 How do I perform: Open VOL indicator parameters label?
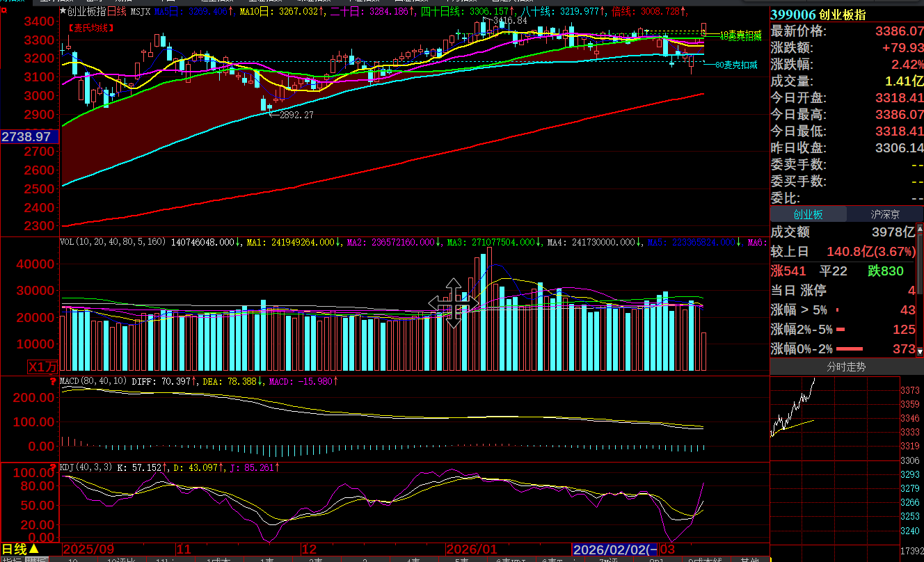(113, 243)
